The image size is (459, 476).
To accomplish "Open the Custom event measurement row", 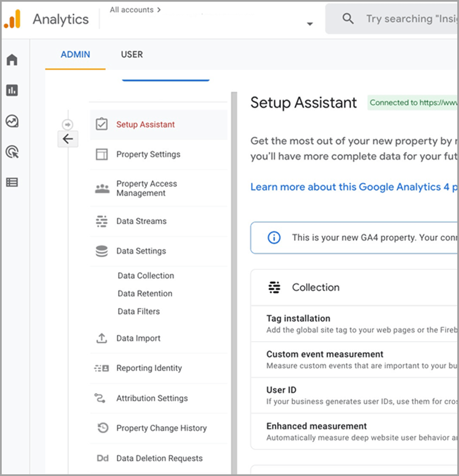I will (354, 360).
